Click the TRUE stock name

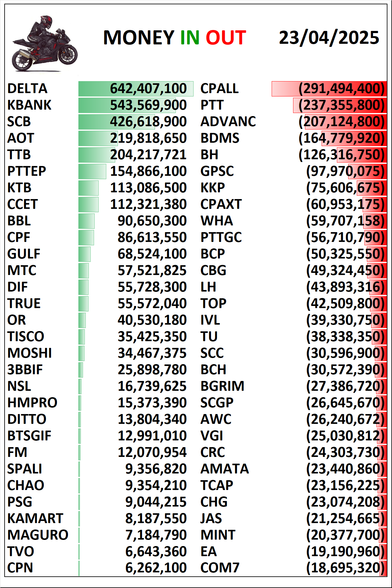24,303
